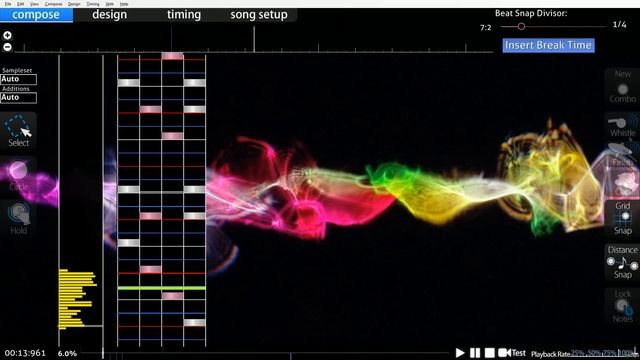Open the Edit menu
This screenshot has width=640, height=360.
[20, 4]
